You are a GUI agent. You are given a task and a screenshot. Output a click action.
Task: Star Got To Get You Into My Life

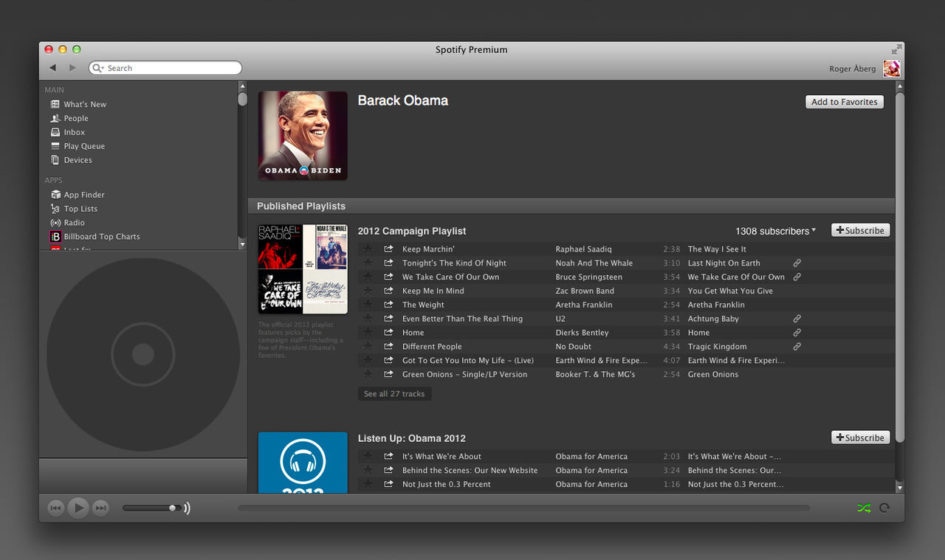click(368, 360)
